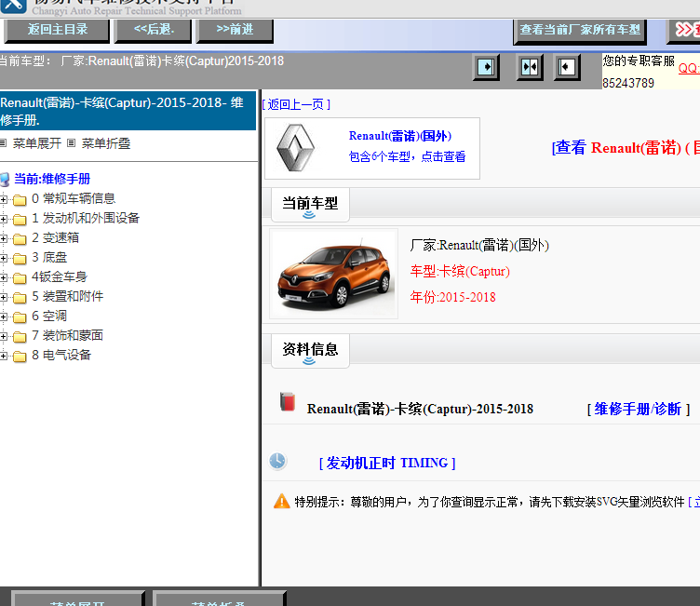Expand the 5 装置和附件 tree node
The height and width of the screenshot is (606, 700).
coord(4,297)
